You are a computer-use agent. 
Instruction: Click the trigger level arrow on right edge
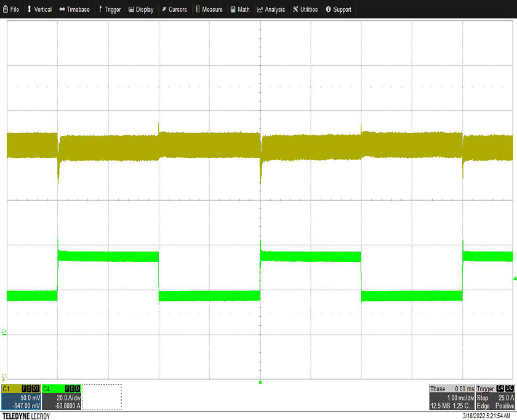coord(514,278)
